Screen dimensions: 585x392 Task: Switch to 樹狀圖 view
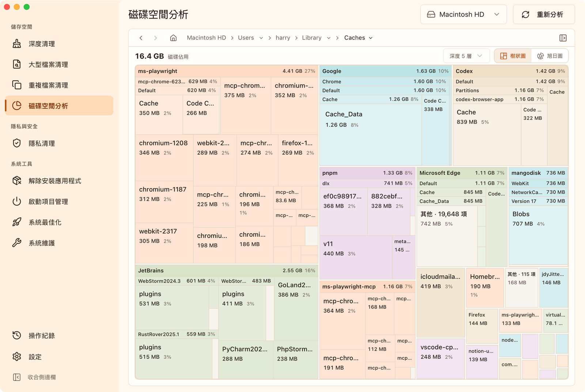513,56
